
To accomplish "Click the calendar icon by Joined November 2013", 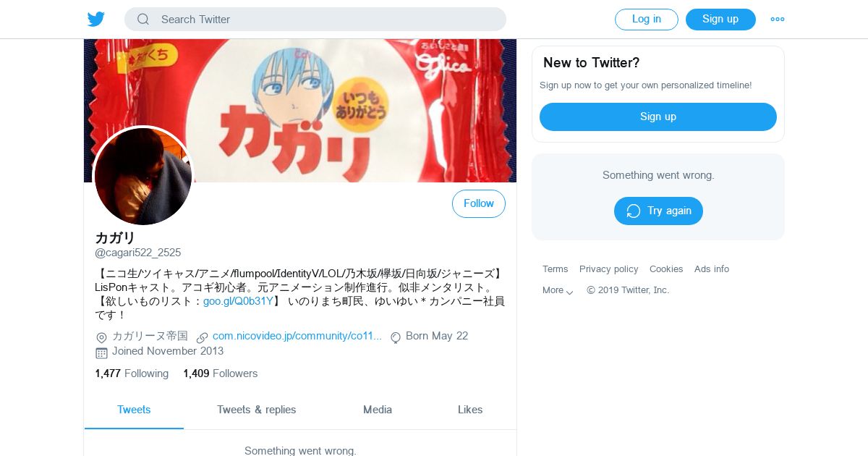I will tap(101, 352).
